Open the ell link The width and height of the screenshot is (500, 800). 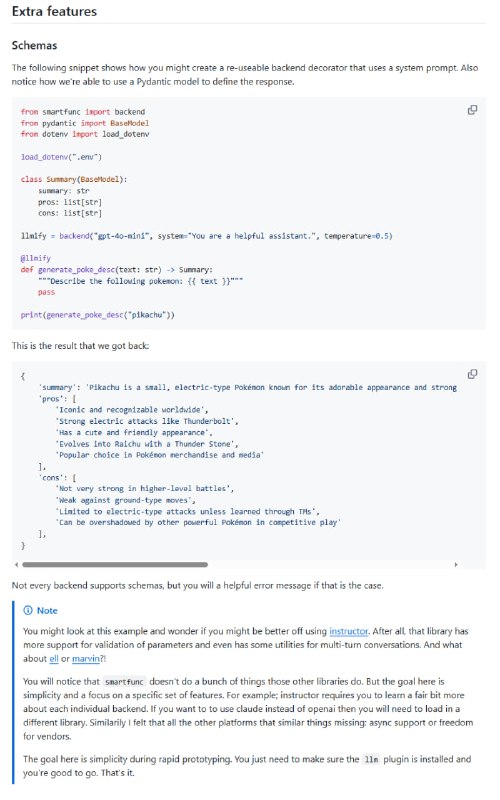tap(54, 659)
